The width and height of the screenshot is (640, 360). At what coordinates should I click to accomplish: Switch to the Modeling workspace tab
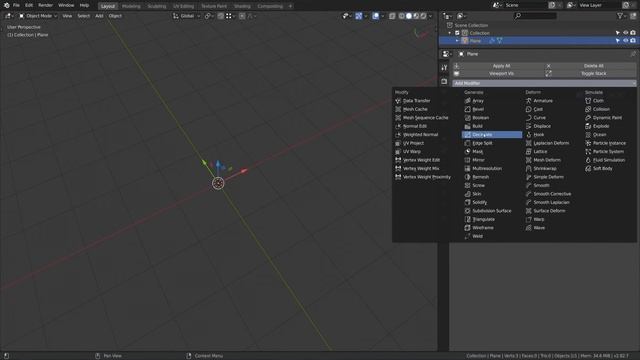(x=131, y=6)
